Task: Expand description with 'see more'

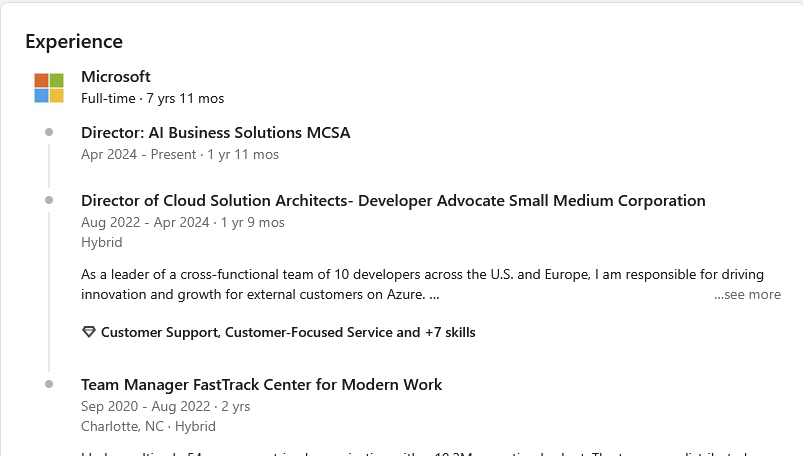Action: click(747, 295)
